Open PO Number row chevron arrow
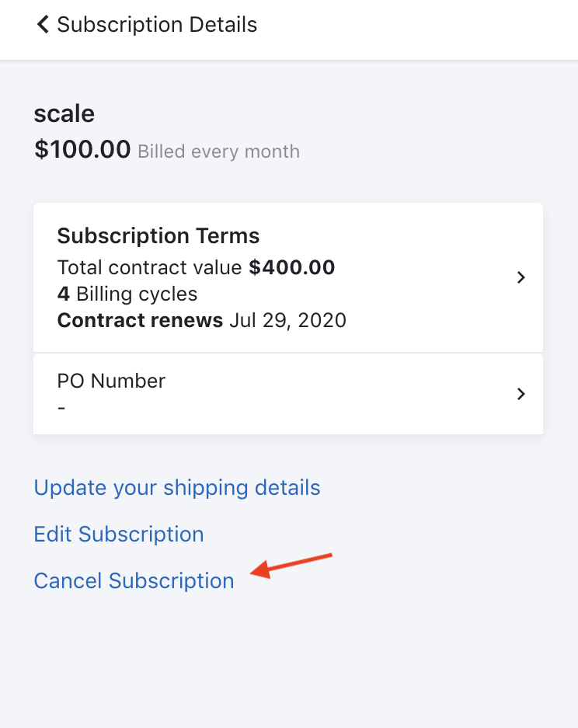This screenshot has width=578, height=728. tap(521, 394)
